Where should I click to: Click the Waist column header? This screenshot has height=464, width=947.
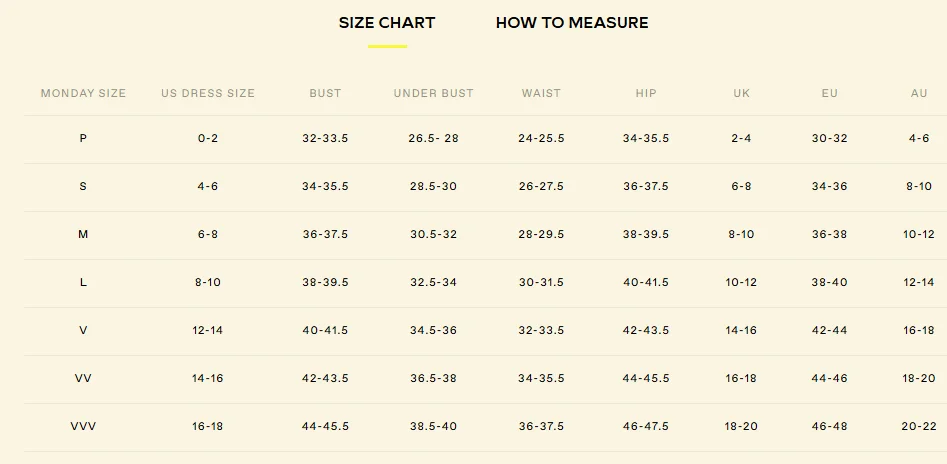541,93
